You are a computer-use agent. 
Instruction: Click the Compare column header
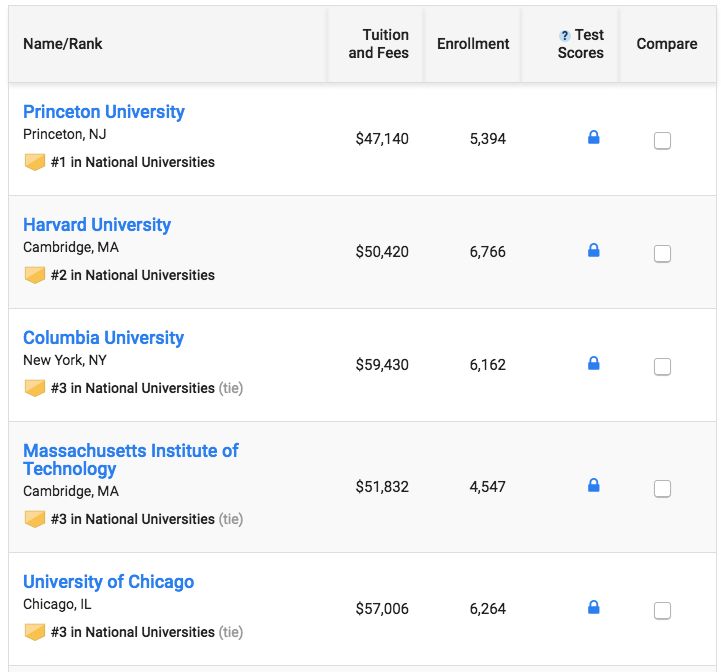[667, 44]
